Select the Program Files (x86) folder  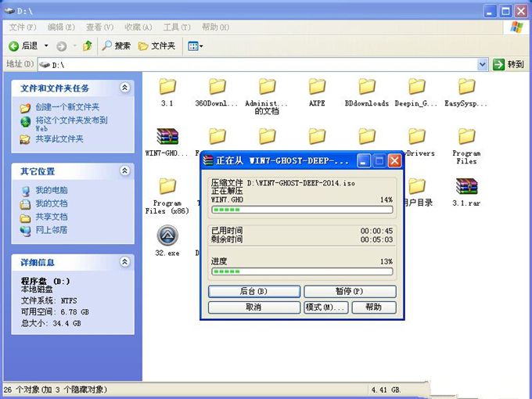tap(167, 188)
